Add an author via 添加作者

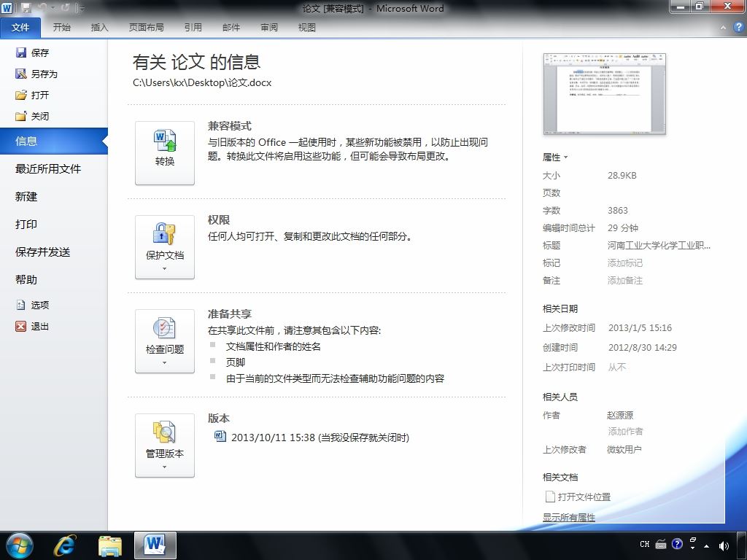coord(625,432)
